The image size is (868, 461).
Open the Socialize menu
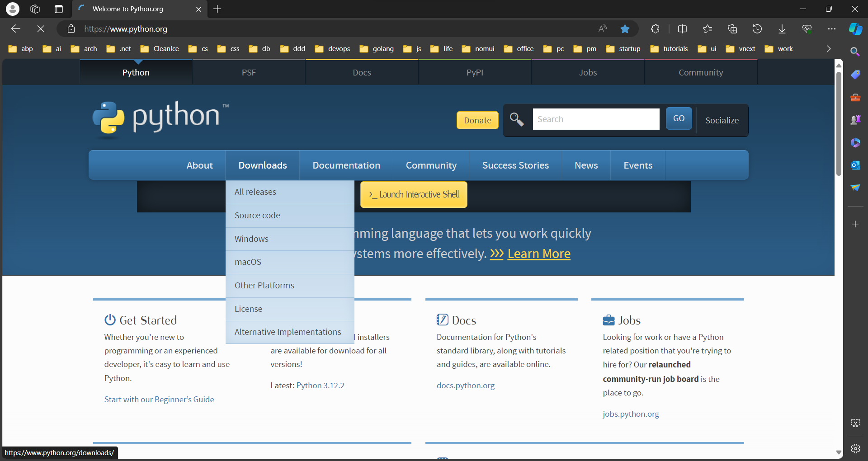(x=722, y=120)
